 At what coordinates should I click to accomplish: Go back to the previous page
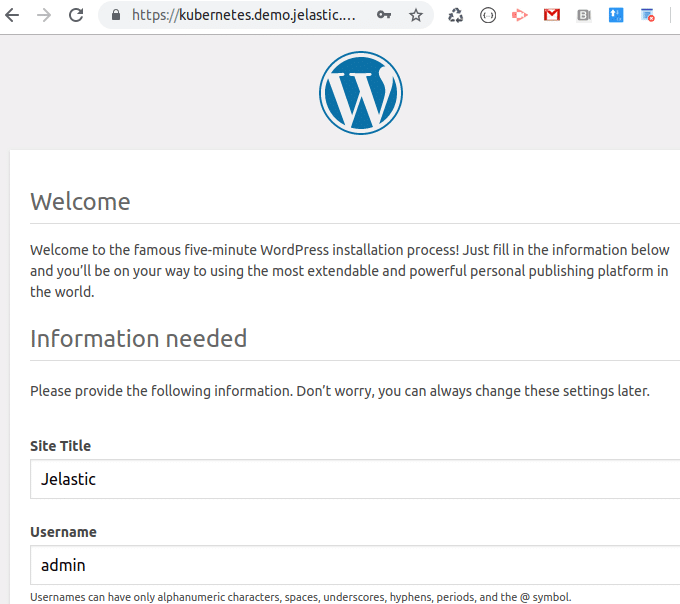pyautogui.click(x=12, y=15)
